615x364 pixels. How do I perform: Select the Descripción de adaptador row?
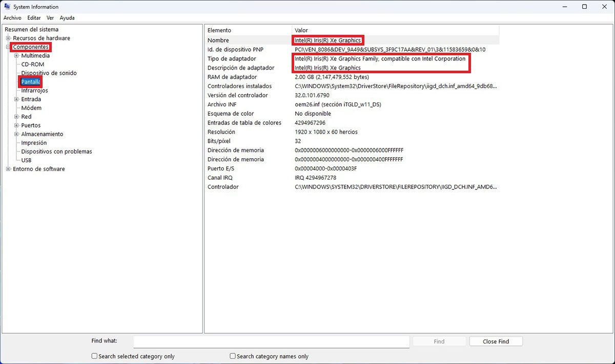[352, 68]
